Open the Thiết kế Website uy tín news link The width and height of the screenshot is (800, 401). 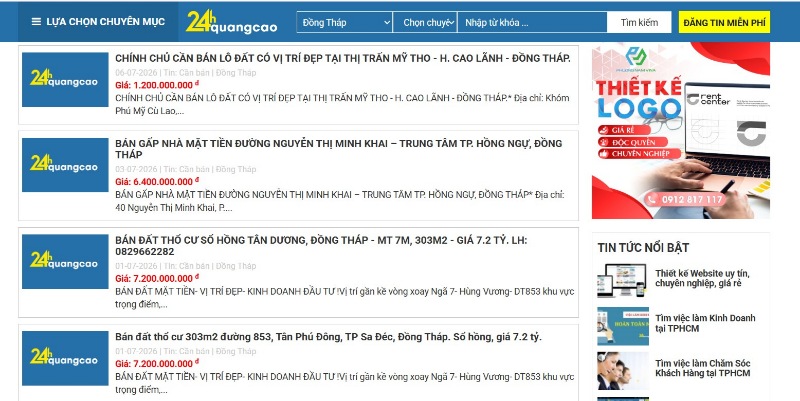click(x=703, y=279)
